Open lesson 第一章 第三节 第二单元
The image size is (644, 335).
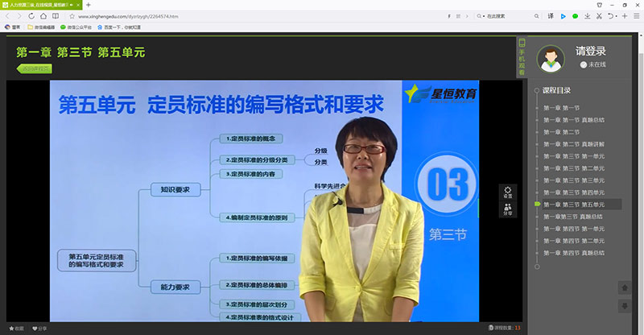[x=574, y=168]
